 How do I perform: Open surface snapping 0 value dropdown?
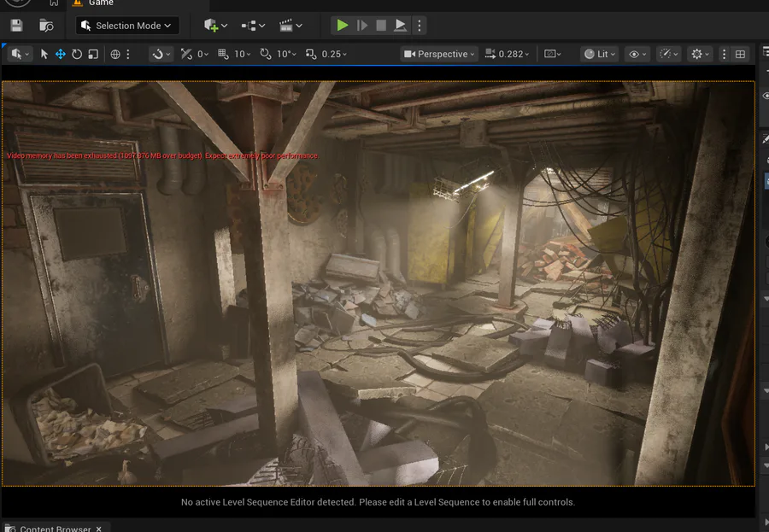point(203,54)
